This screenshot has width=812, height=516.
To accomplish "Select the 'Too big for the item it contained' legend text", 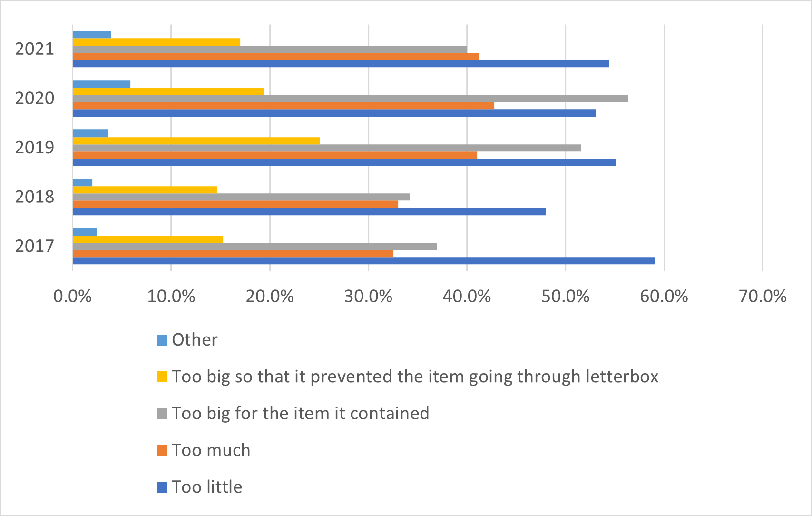I will (300, 413).
